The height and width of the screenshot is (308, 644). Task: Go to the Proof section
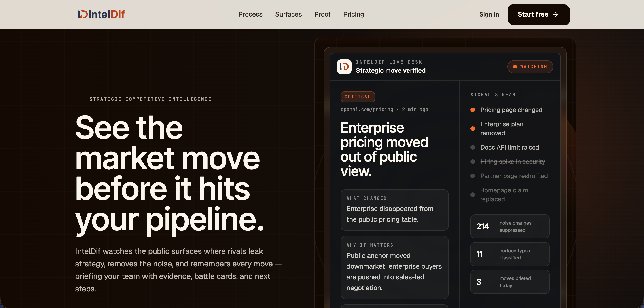point(322,14)
